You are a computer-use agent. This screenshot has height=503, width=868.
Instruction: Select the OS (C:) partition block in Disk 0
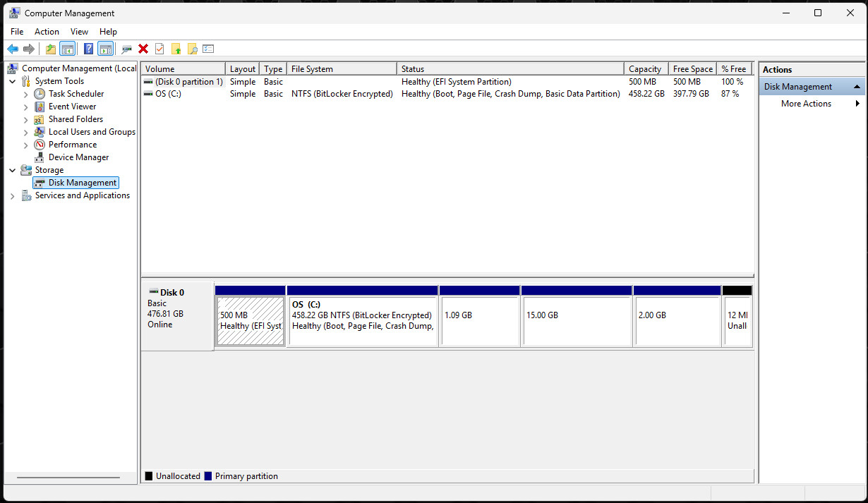363,316
